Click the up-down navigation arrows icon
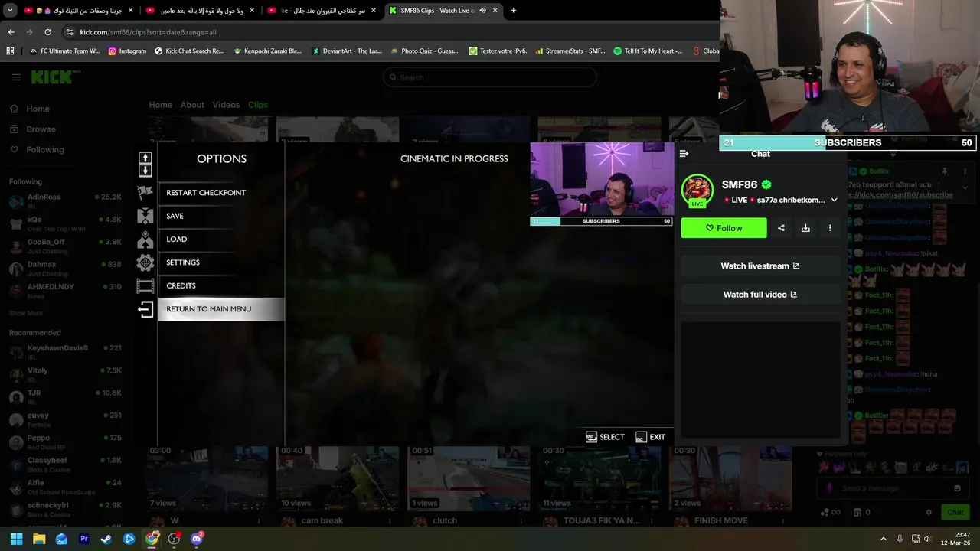Image resolution: width=980 pixels, height=551 pixels. [x=145, y=164]
